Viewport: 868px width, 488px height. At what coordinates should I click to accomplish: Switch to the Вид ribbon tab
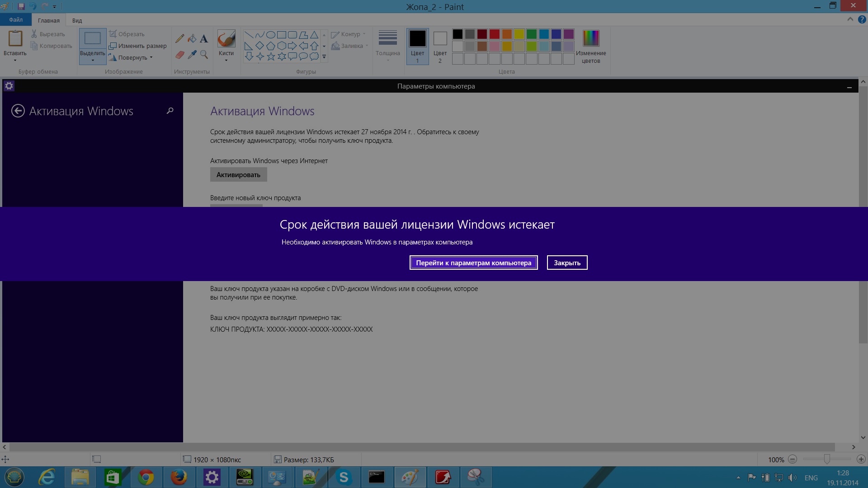pos(77,20)
